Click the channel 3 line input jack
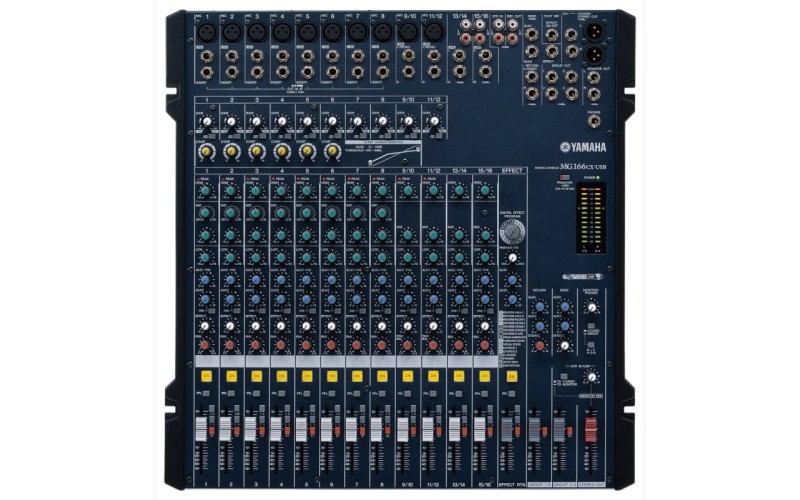Screen dimensions: 800x500 pyautogui.click(x=257, y=56)
